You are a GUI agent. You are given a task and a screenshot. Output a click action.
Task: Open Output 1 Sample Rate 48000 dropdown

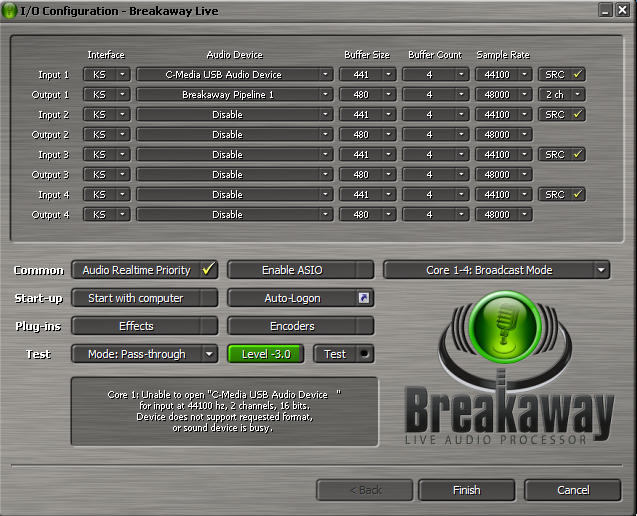[504, 94]
